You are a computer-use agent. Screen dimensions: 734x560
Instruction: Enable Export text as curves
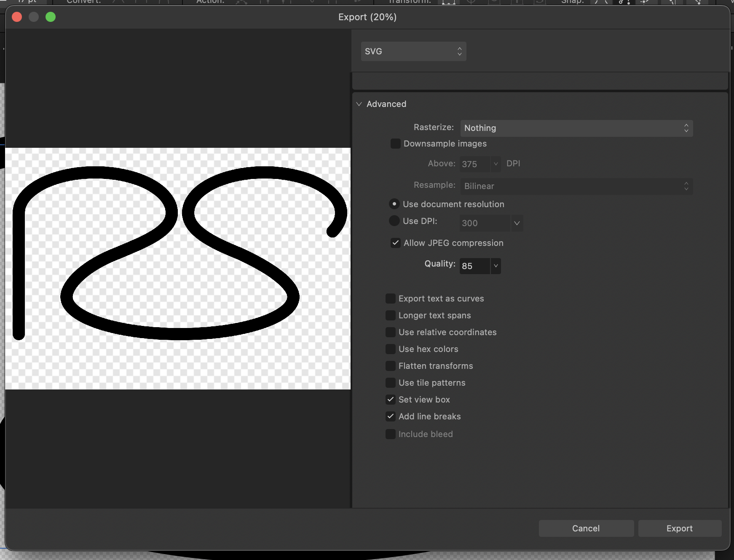coord(391,299)
